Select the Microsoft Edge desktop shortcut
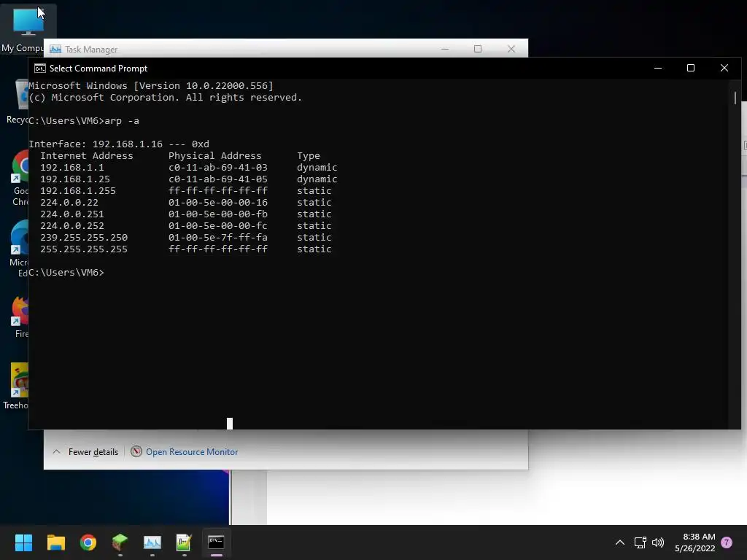Image resolution: width=747 pixels, height=560 pixels. tap(19, 249)
